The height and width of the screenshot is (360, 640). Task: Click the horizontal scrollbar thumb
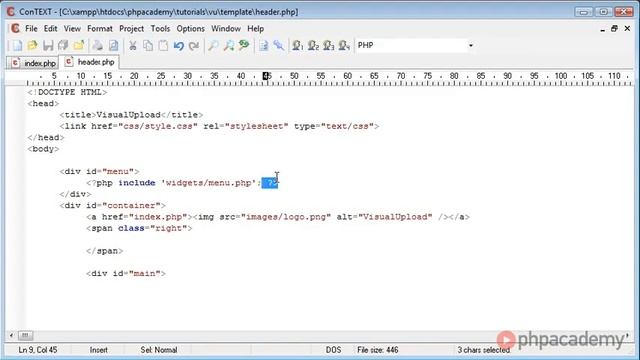(25, 336)
